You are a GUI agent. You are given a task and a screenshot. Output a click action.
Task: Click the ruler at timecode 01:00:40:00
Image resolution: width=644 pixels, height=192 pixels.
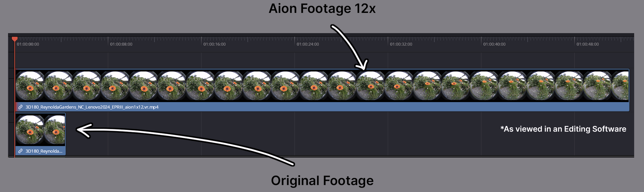(x=494, y=44)
